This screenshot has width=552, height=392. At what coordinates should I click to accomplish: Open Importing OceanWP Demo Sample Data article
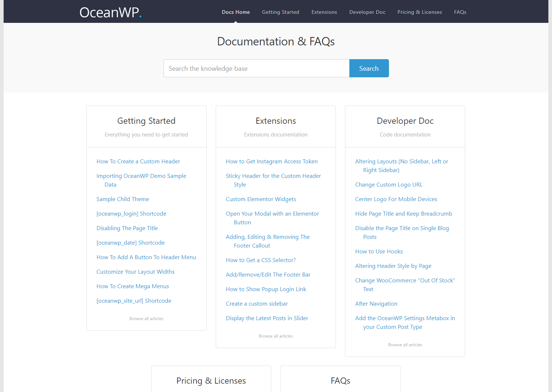click(x=141, y=180)
